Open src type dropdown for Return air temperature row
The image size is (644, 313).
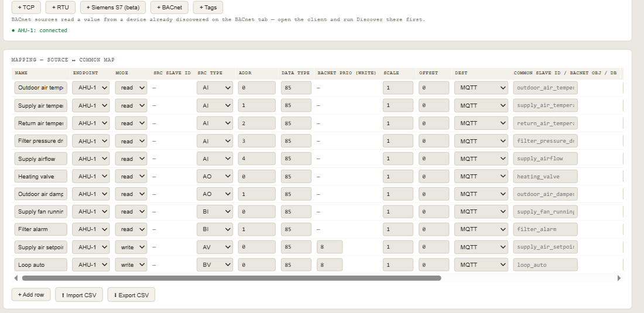215,123
